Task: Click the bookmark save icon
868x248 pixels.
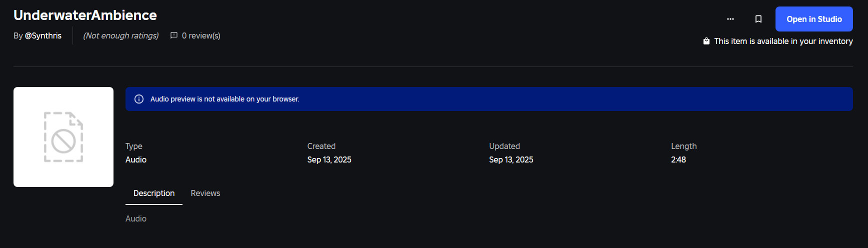Action: pos(758,19)
